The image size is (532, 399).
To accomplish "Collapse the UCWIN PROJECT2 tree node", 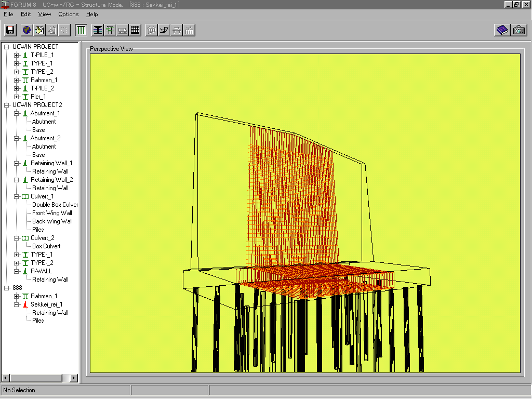I will tap(7, 105).
